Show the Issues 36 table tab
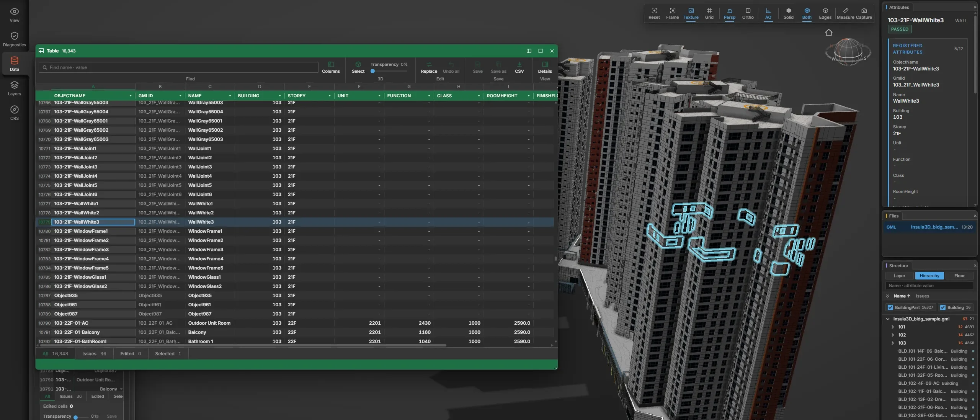Image resolution: width=980 pixels, height=420 pixels. point(94,354)
